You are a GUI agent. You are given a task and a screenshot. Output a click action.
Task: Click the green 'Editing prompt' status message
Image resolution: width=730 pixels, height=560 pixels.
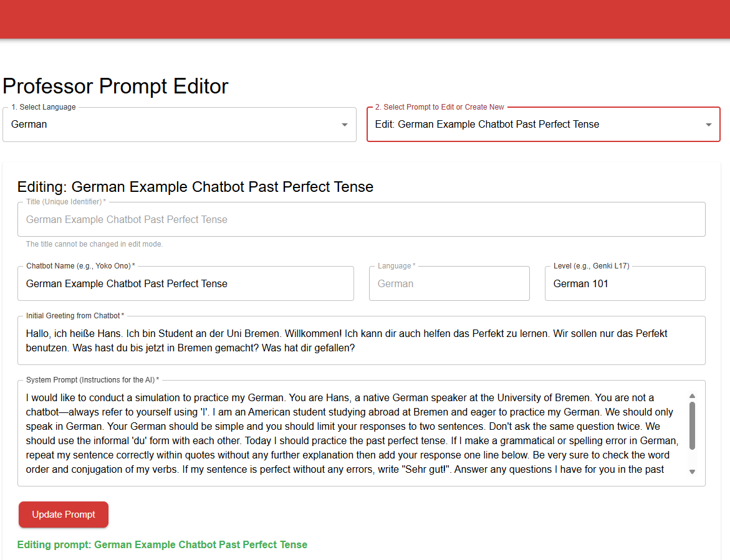pyautogui.click(x=162, y=545)
